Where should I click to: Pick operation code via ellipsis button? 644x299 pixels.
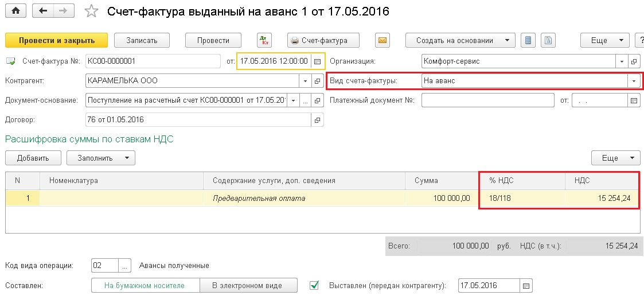[125, 266]
